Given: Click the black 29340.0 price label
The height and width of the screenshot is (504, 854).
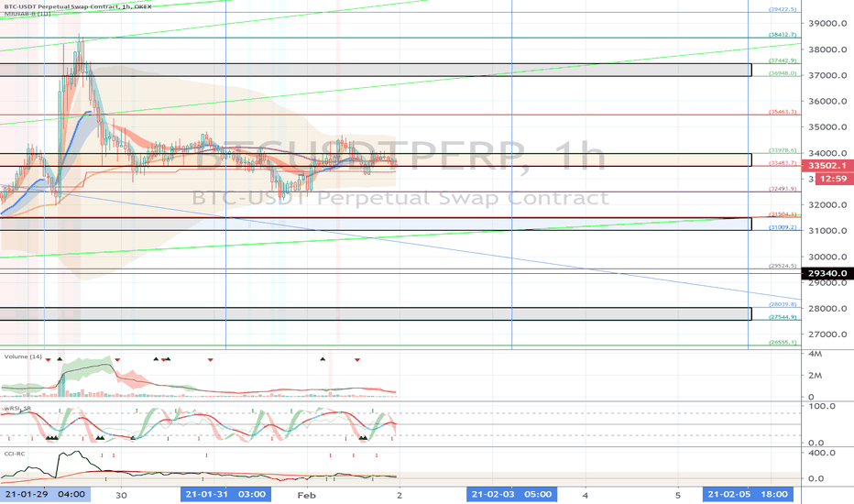Looking at the screenshot, I should [827, 273].
